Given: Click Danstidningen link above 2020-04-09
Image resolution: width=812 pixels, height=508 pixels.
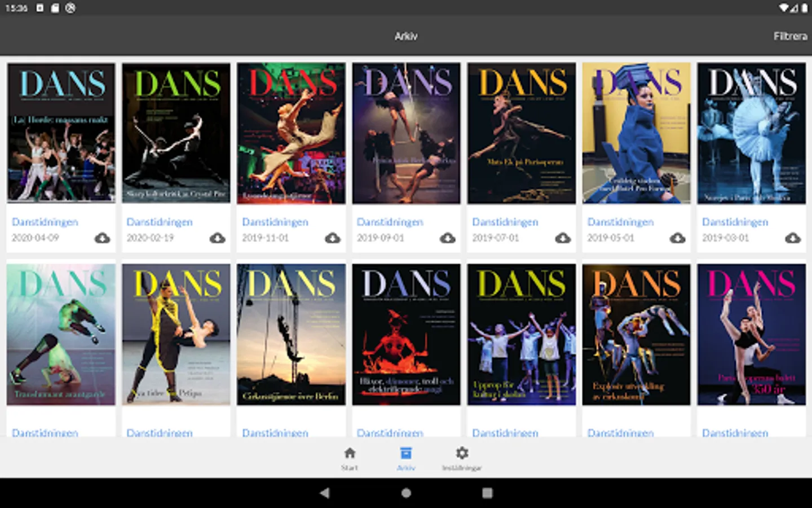Looking at the screenshot, I should click(45, 222).
